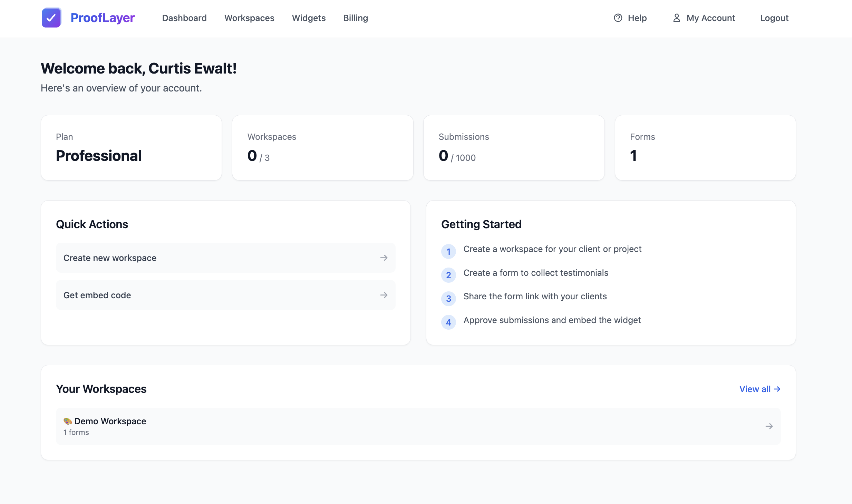Open the Dashboard nav item
The height and width of the screenshot is (504, 852).
184,18
